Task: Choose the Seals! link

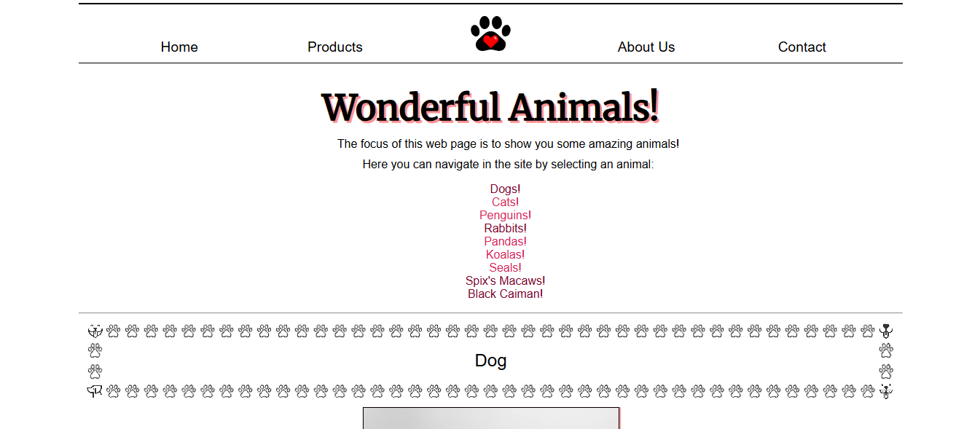Action: click(x=505, y=268)
